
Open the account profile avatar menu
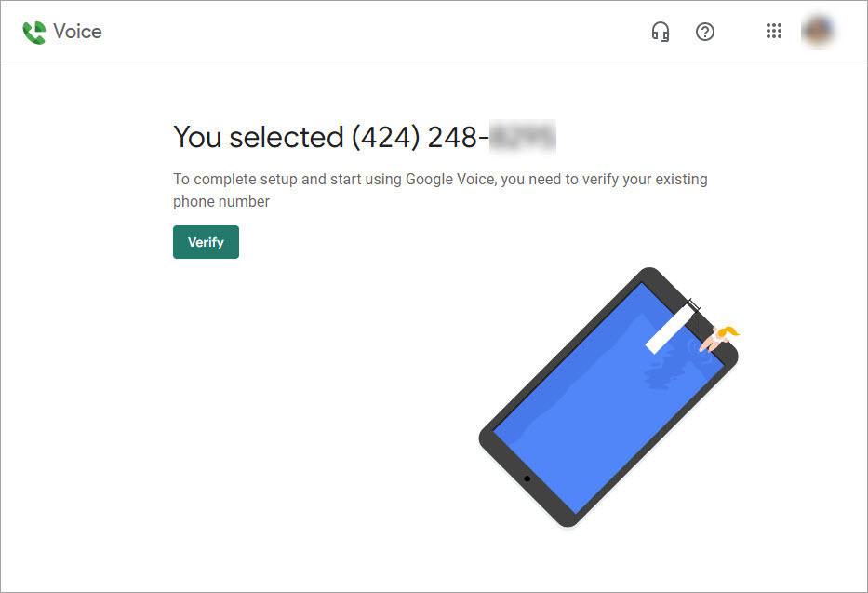(818, 31)
